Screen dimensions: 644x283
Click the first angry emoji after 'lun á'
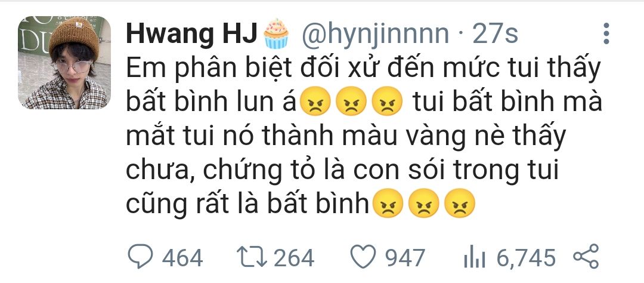(315, 101)
